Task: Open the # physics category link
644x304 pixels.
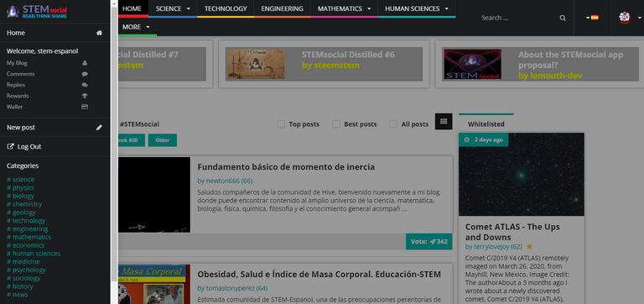Action: pyautogui.click(x=20, y=187)
